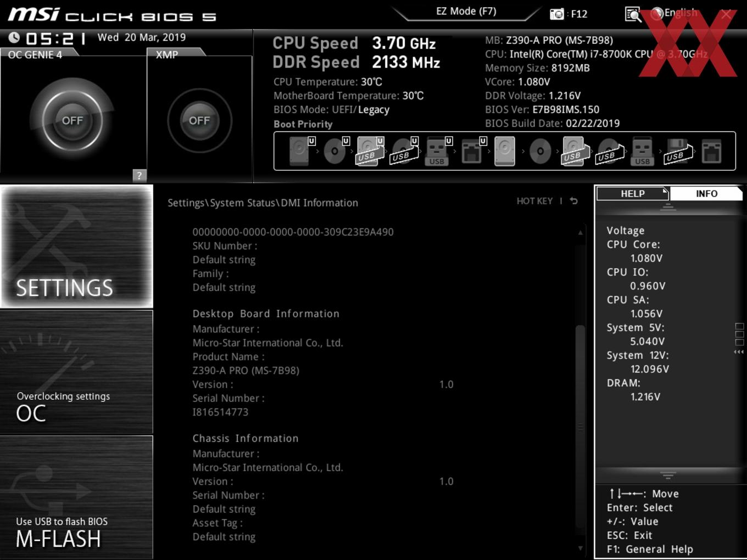The image size is (747, 560).
Task: Select the UEFI USB hard disk boot icon
Action: pyautogui.click(x=370, y=151)
